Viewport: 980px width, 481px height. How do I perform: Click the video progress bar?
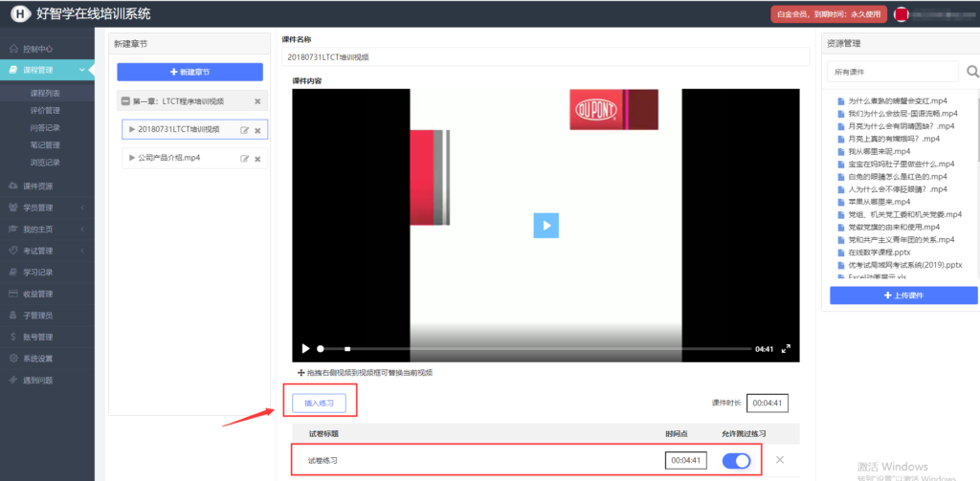click(x=535, y=349)
